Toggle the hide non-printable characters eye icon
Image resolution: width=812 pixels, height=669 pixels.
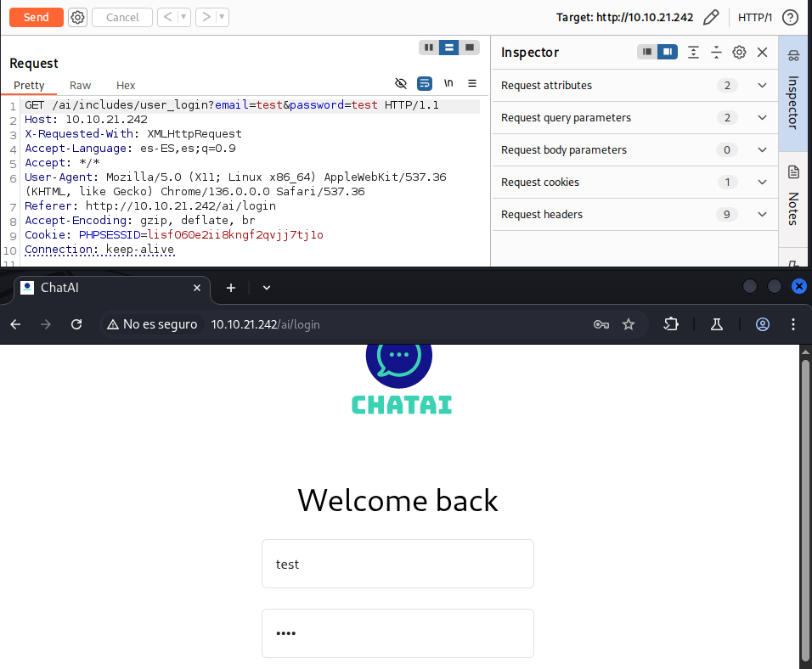click(401, 83)
